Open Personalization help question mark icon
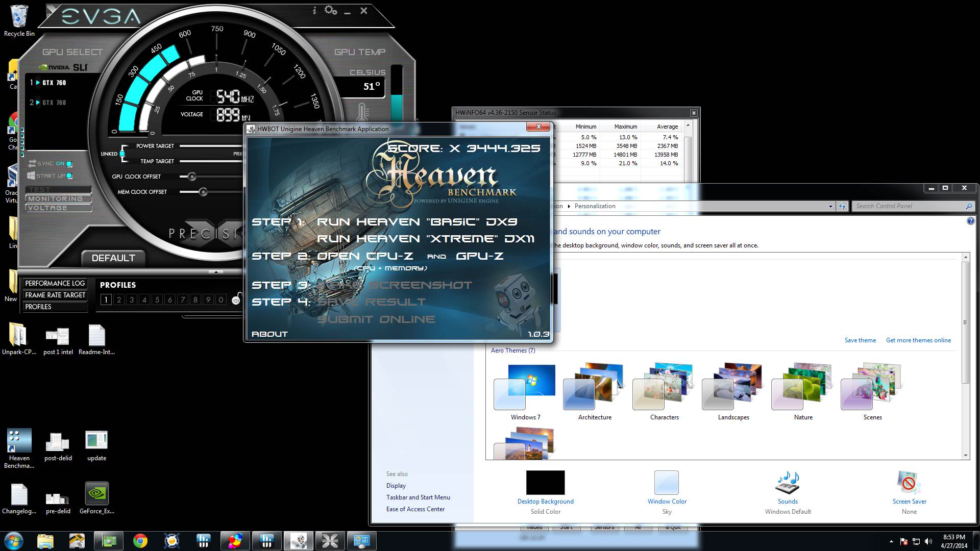The height and width of the screenshot is (551, 980). click(x=970, y=221)
